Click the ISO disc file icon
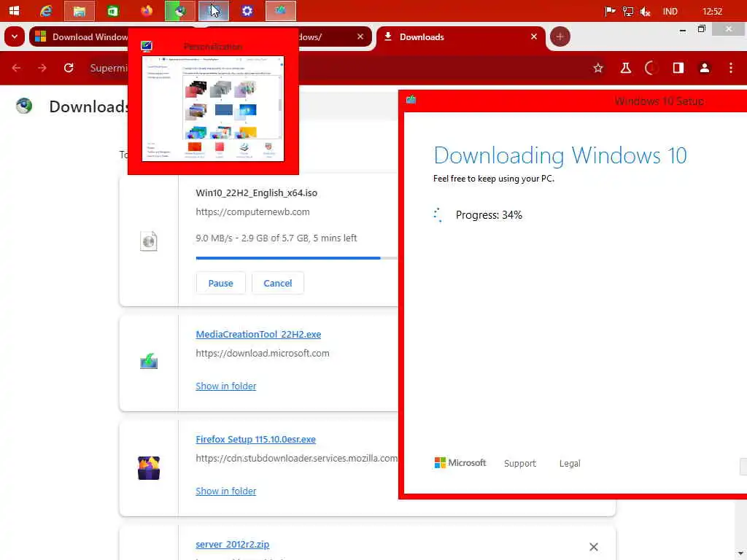This screenshot has width=747, height=560. 149,241
